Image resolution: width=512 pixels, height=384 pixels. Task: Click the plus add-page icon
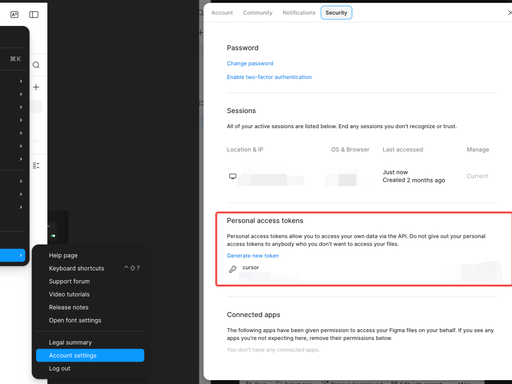click(36, 87)
